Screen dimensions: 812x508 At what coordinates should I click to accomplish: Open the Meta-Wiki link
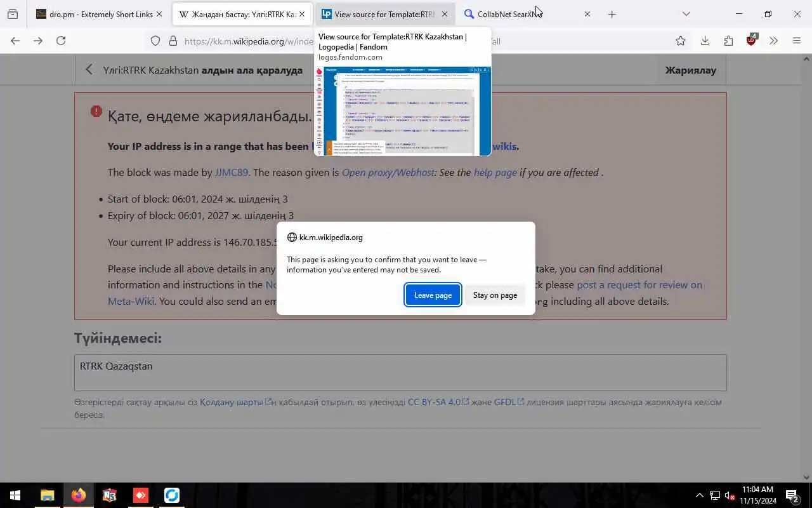[131, 301]
